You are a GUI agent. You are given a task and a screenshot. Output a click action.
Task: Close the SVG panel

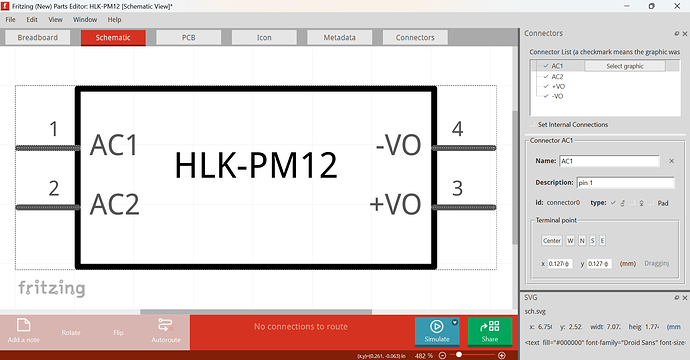pyautogui.click(x=685, y=298)
